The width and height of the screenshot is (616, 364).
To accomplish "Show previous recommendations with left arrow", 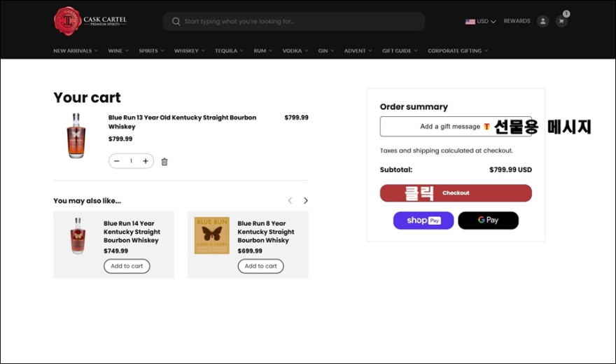I will click(x=290, y=201).
